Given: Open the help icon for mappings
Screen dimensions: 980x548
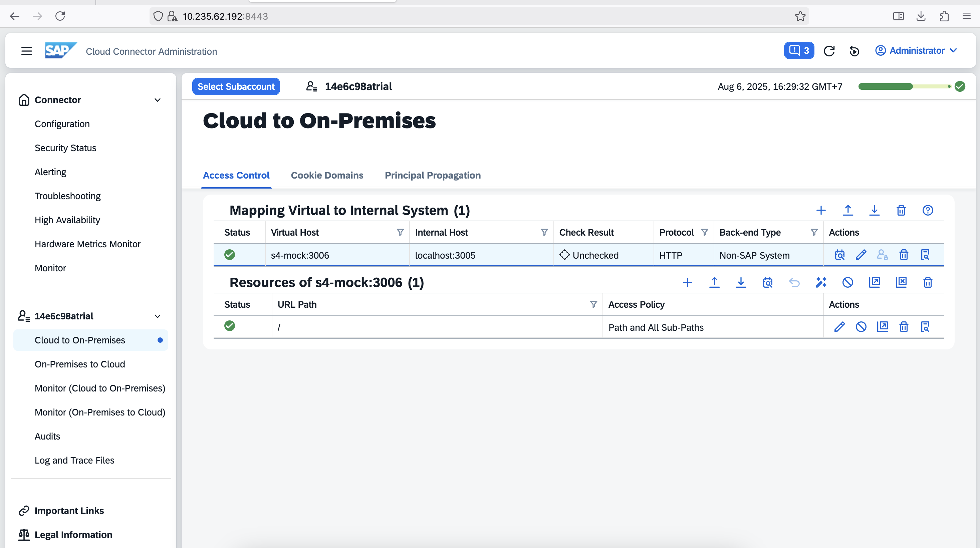Looking at the screenshot, I should [928, 210].
